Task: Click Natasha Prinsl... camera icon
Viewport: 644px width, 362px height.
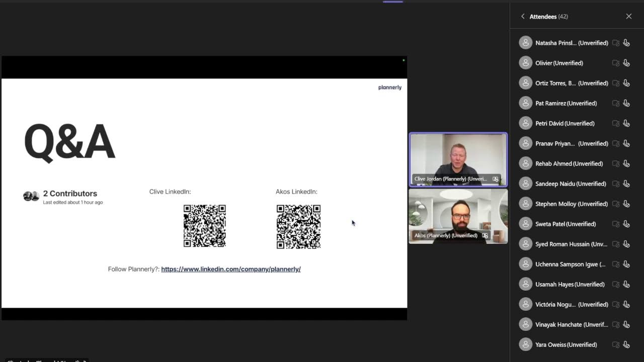Action: tap(615, 43)
